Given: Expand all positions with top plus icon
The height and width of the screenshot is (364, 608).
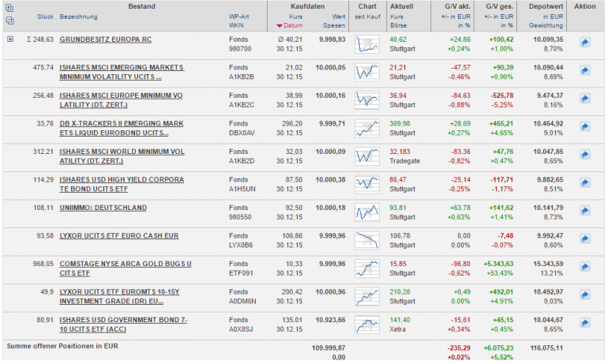Looking at the screenshot, I should (x=9, y=8).
